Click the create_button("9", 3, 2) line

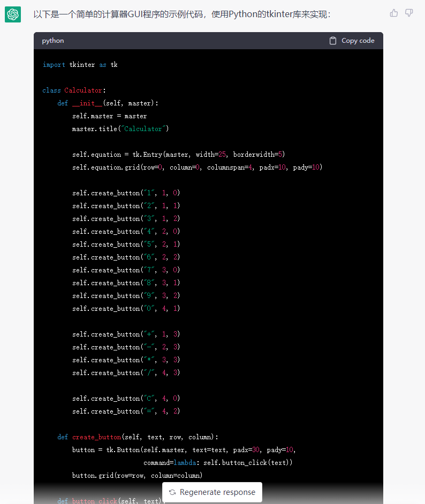(126, 296)
